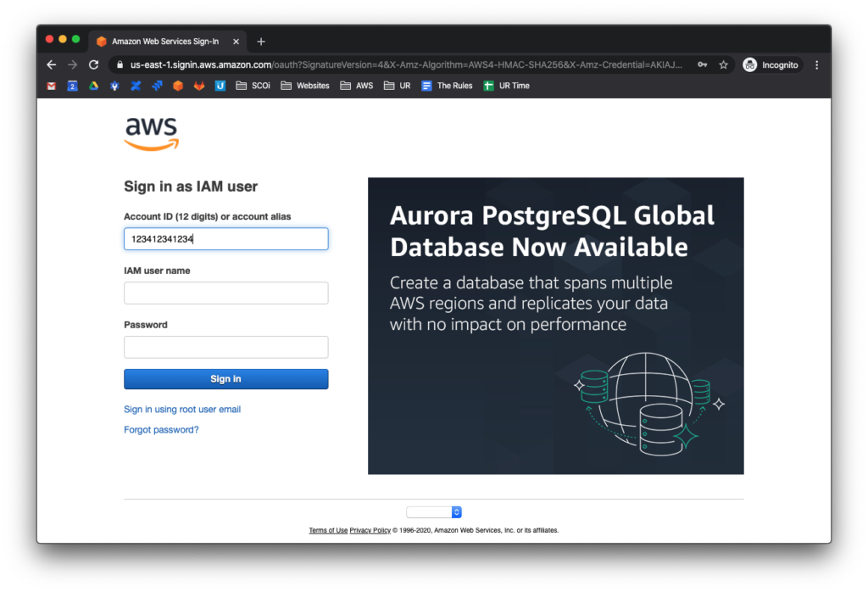The width and height of the screenshot is (868, 592).
Task: Open The Rules document bookmark
Action: (x=447, y=86)
